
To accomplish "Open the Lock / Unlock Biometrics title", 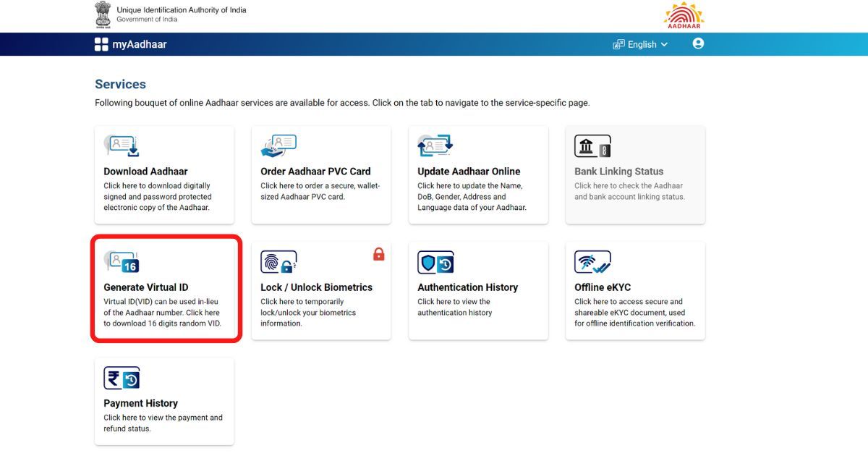I will 316,287.
